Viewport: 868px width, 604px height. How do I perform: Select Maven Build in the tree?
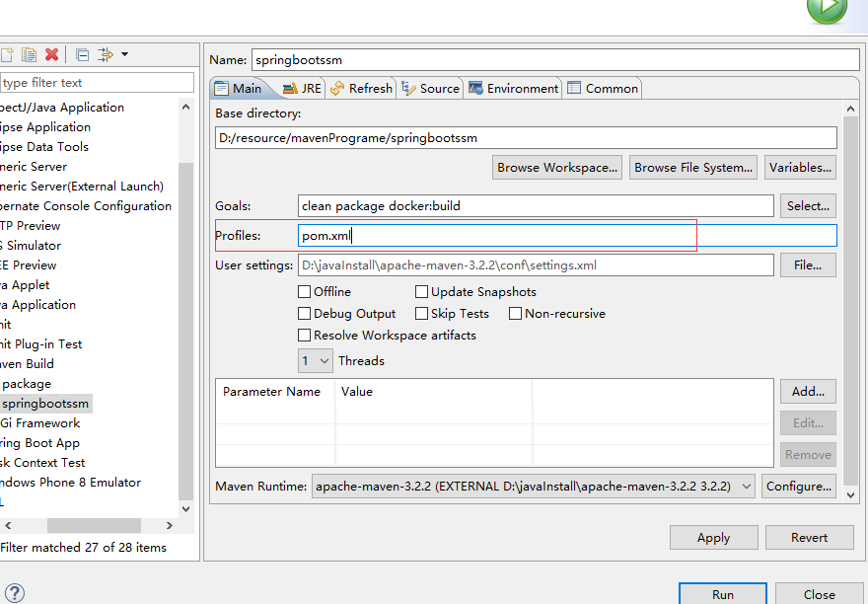tap(27, 364)
